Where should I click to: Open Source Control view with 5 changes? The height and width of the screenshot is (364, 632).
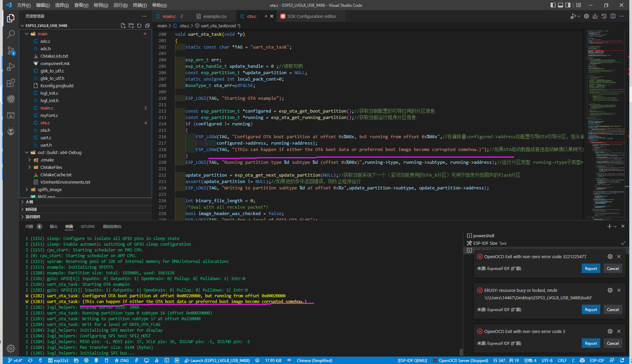[11, 51]
